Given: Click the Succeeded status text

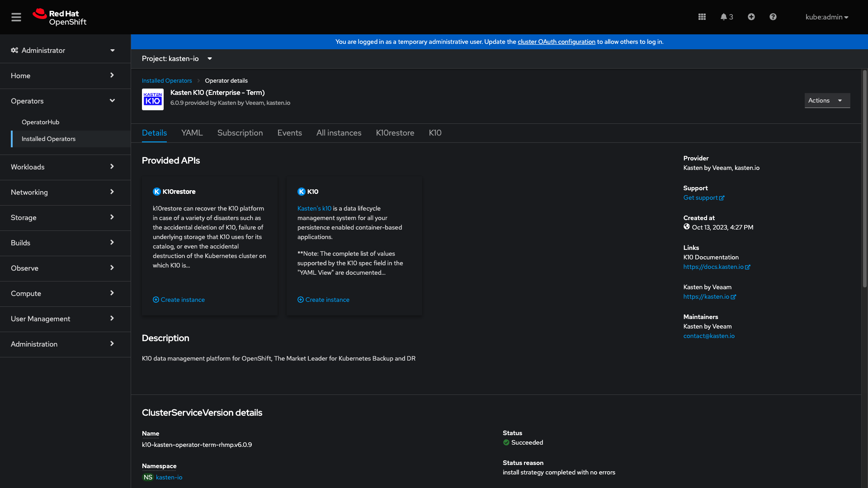Looking at the screenshot, I should pos(527,442).
